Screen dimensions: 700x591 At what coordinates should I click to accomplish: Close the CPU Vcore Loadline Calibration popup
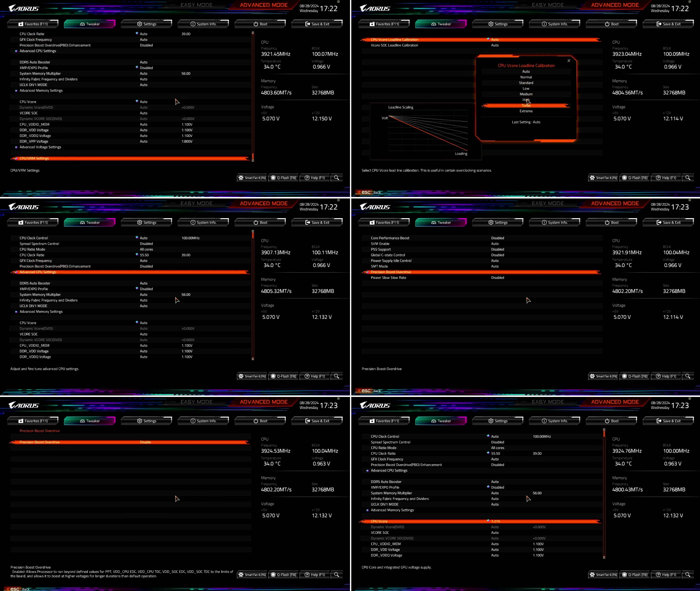(568, 61)
